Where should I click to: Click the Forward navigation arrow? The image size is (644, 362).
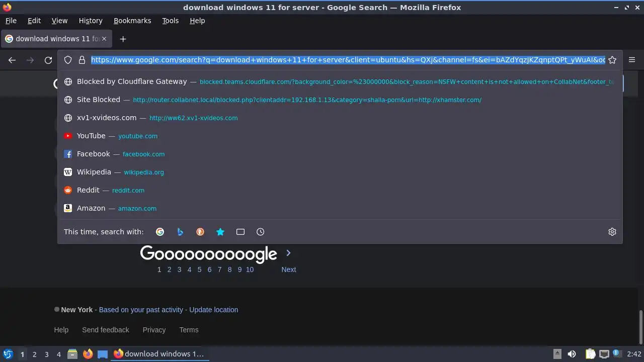(30, 60)
